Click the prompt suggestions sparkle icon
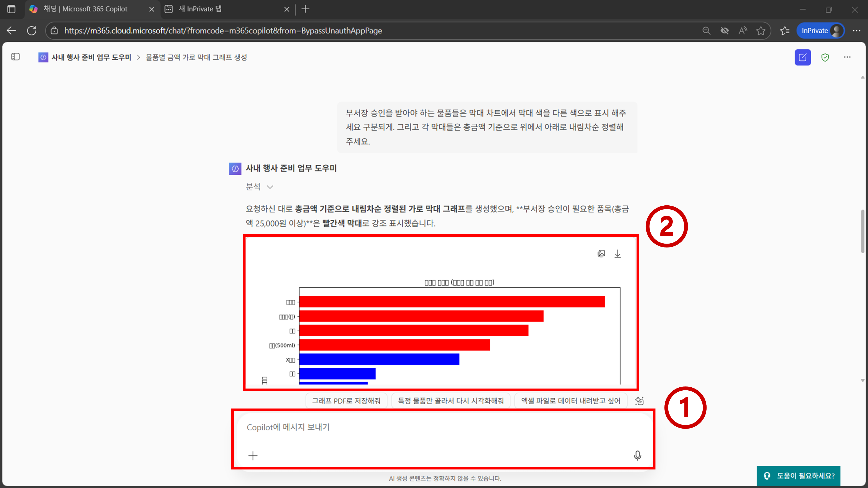 [639, 401]
